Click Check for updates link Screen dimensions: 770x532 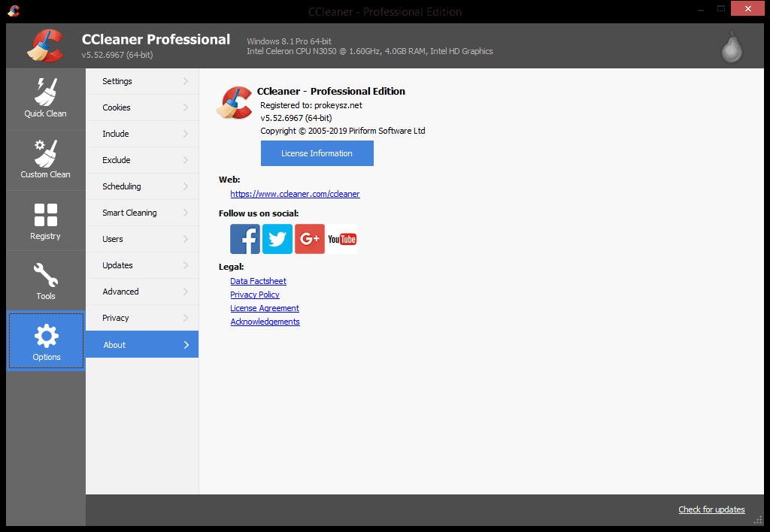click(x=711, y=509)
